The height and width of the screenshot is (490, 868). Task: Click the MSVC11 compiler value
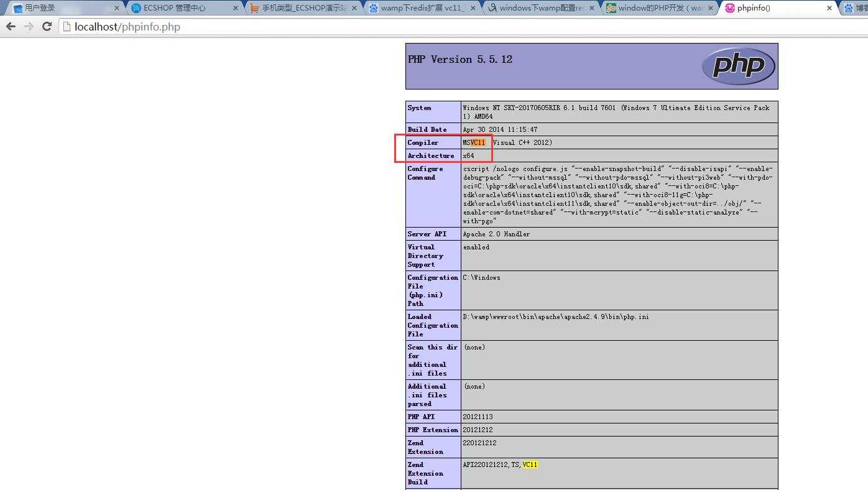507,143
